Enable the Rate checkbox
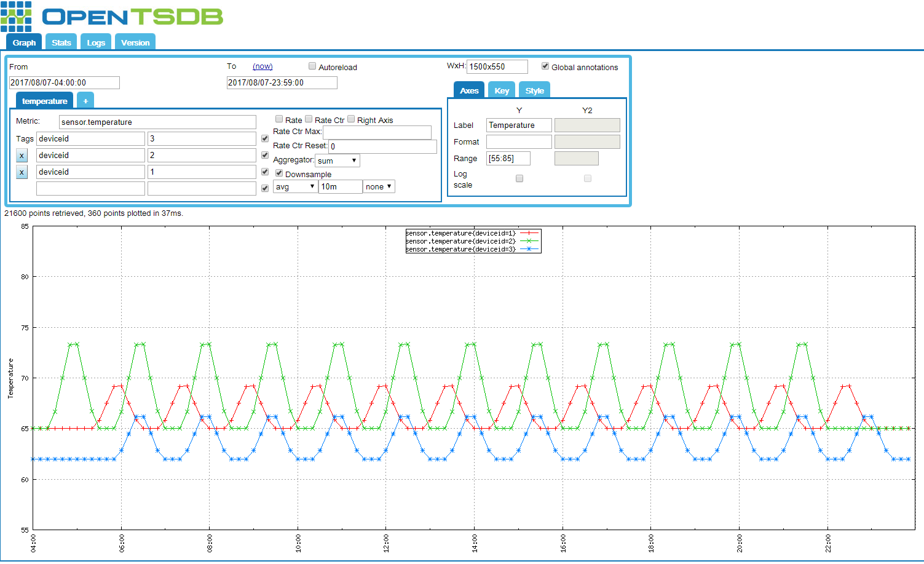 pos(279,119)
